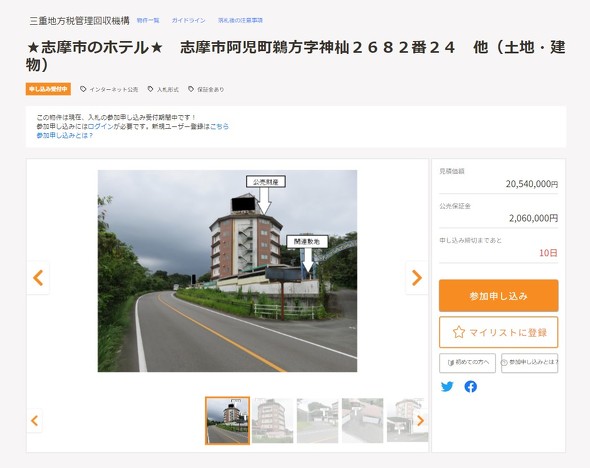Share the listing on Facebook

coord(470,386)
